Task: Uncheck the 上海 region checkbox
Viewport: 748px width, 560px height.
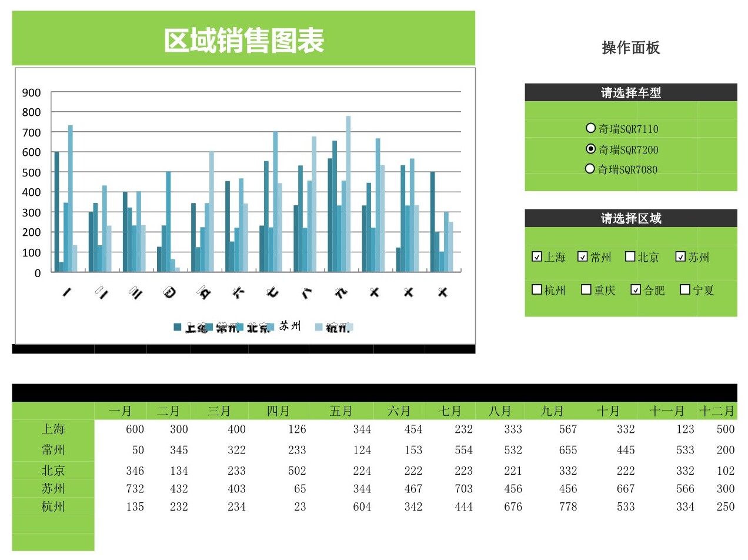Action: (x=536, y=256)
